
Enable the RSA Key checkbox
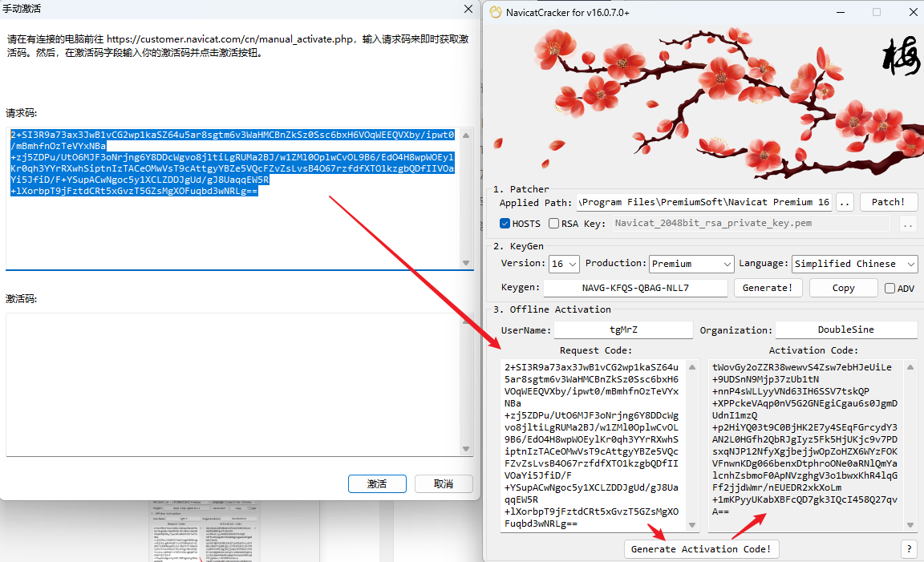coord(554,224)
